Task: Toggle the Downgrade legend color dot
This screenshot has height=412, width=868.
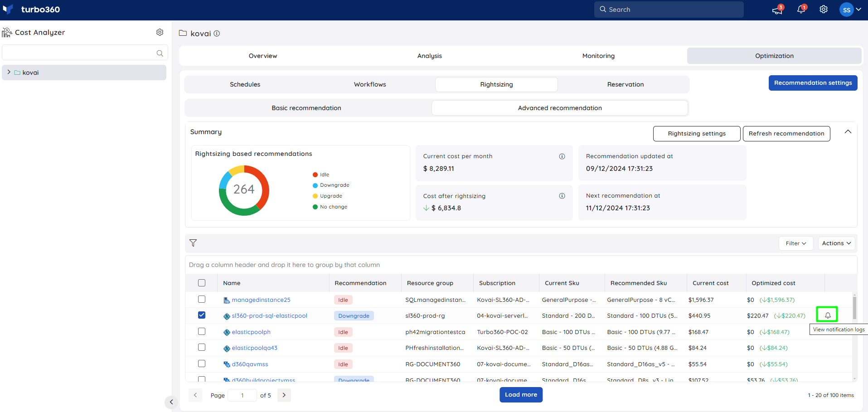Action: pos(315,185)
